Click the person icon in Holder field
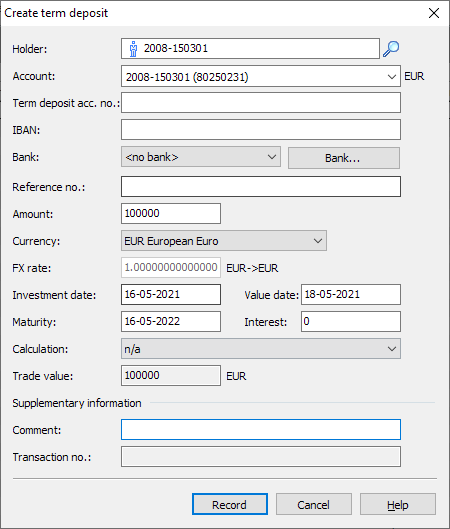450x529 pixels. point(133,49)
